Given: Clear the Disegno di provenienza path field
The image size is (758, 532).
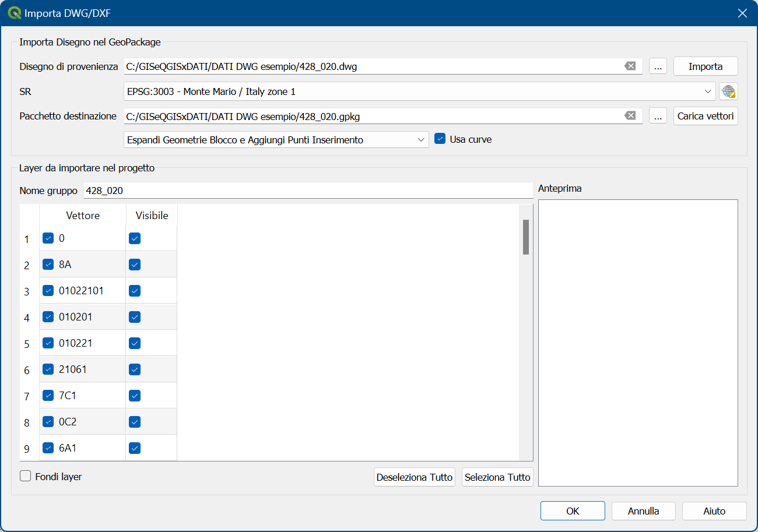Looking at the screenshot, I should (630, 66).
